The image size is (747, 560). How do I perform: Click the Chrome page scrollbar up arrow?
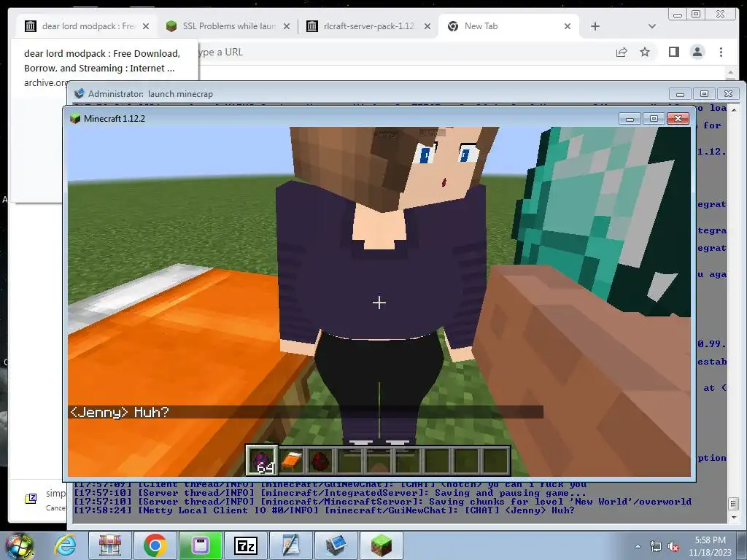click(x=730, y=72)
